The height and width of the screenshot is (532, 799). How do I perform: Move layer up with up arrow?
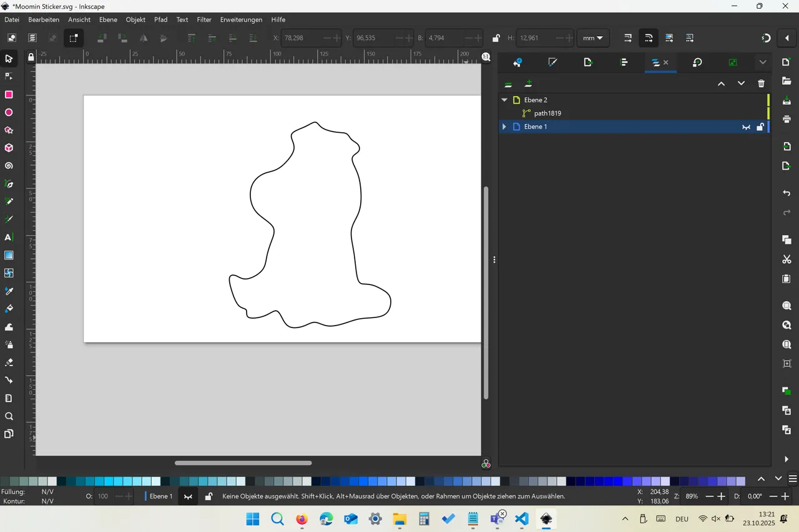point(721,84)
